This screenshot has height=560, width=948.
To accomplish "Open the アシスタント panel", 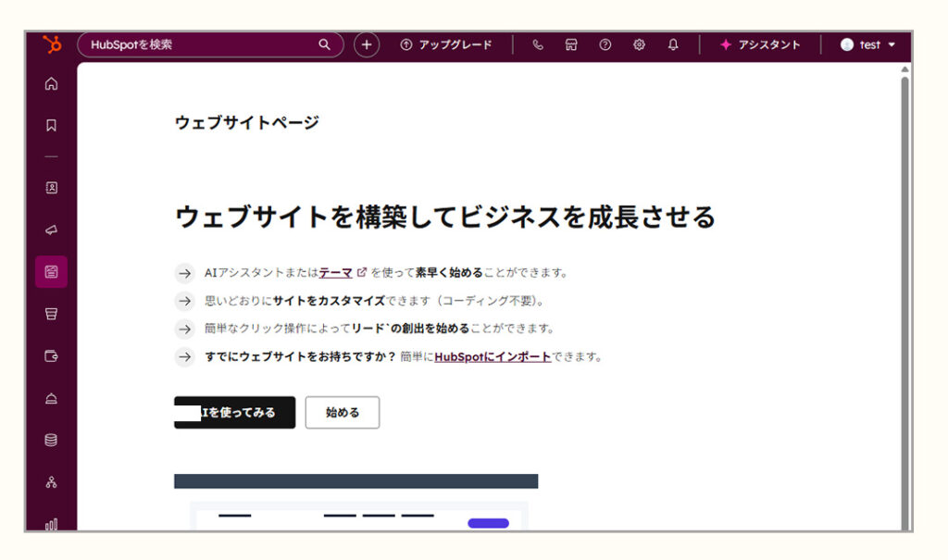I will coord(760,44).
